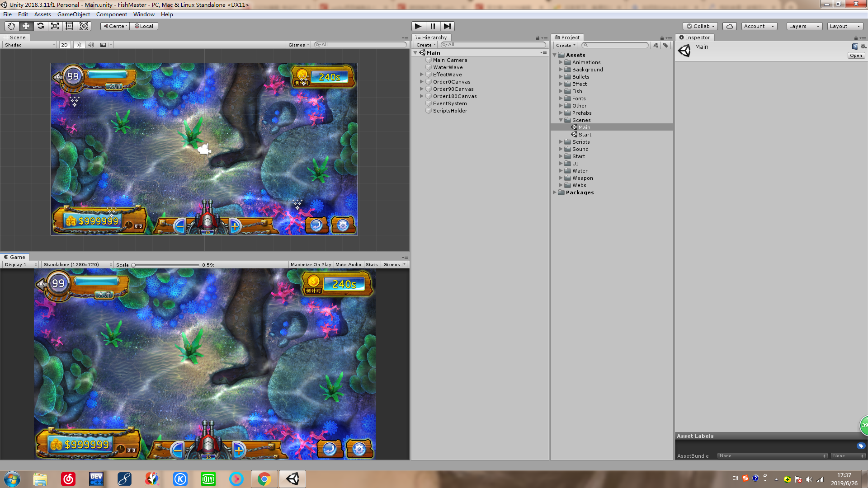Open the Layout dropdown

pos(844,26)
